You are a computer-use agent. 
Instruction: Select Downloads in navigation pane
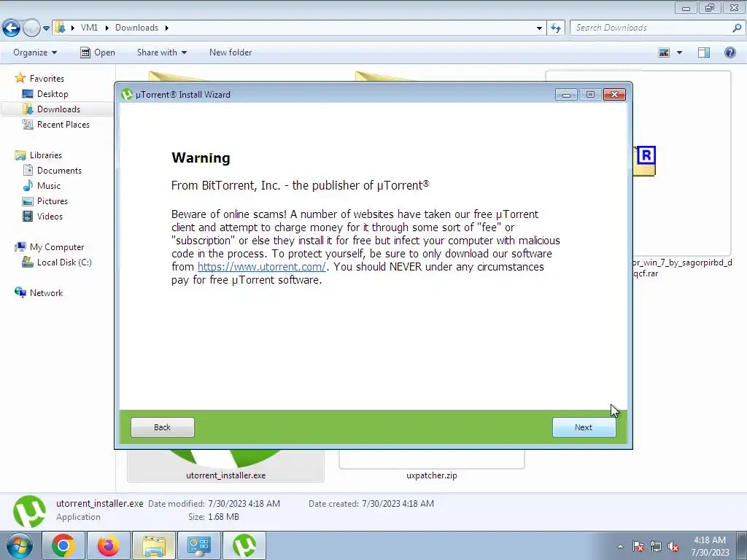(x=58, y=109)
